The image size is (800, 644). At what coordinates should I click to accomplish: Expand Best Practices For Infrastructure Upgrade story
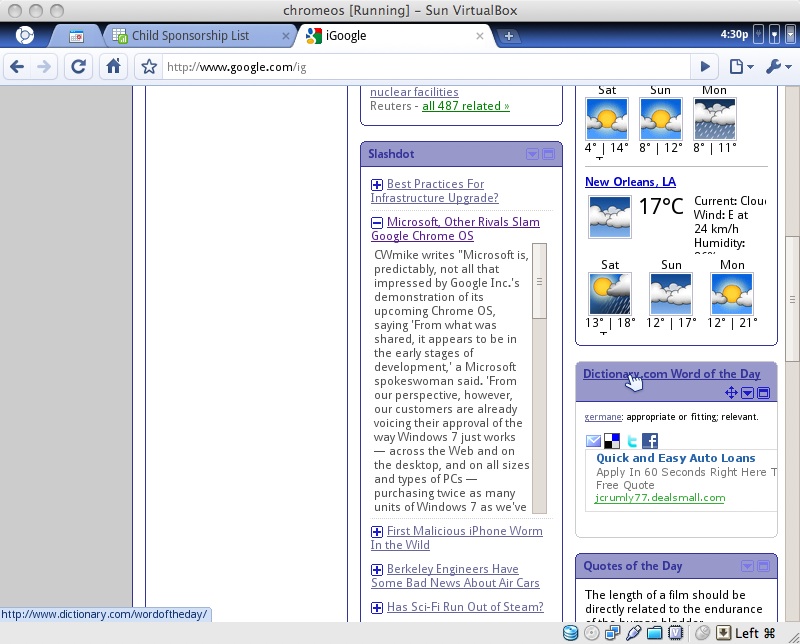point(377,185)
